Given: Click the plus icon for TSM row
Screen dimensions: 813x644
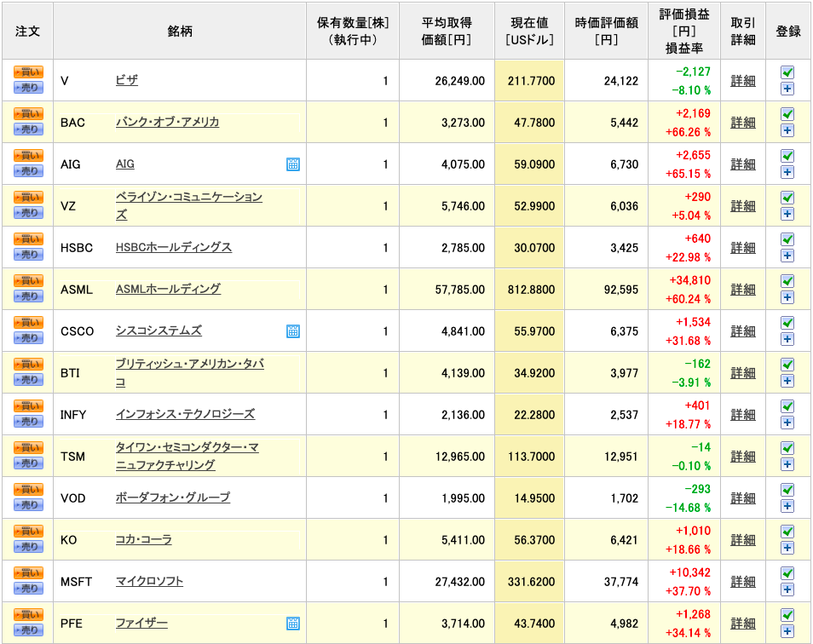Looking at the screenshot, I should [x=787, y=465].
